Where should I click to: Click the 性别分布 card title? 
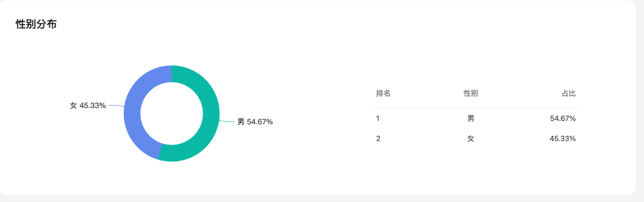click(x=36, y=24)
